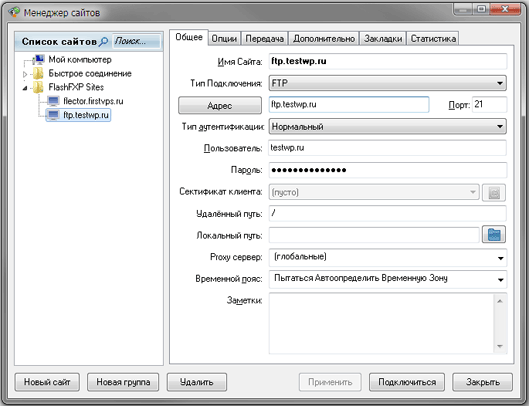Click the Удалить button
This screenshot has height=406, width=529.
click(x=197, y=382)
